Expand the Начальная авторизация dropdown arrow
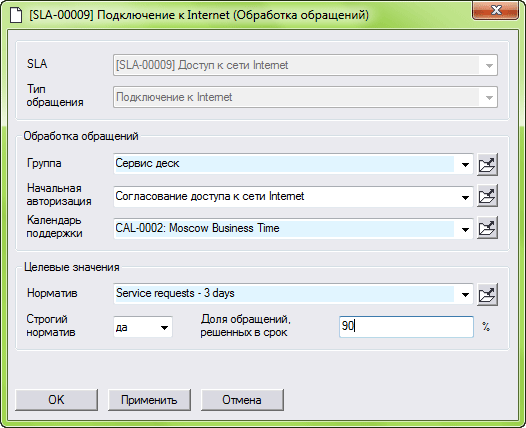 pos(465,197)
